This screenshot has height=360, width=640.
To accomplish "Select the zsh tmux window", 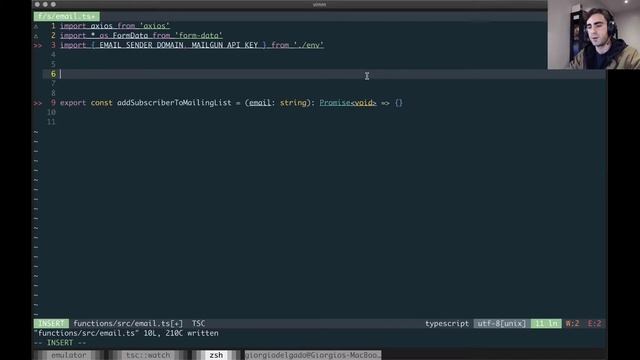I will pyautogui.click(x=216, y=355).
